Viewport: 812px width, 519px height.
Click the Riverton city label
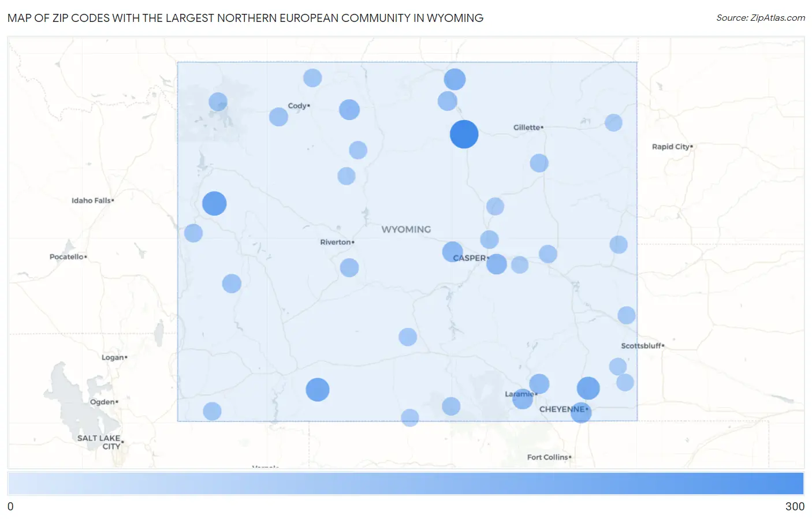(x=337, y=242)
